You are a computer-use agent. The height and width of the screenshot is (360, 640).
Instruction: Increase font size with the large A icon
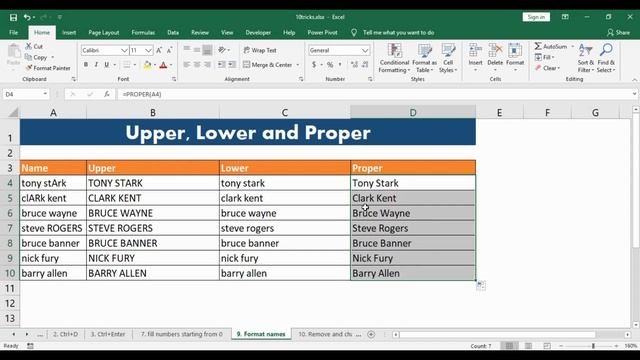159,50
